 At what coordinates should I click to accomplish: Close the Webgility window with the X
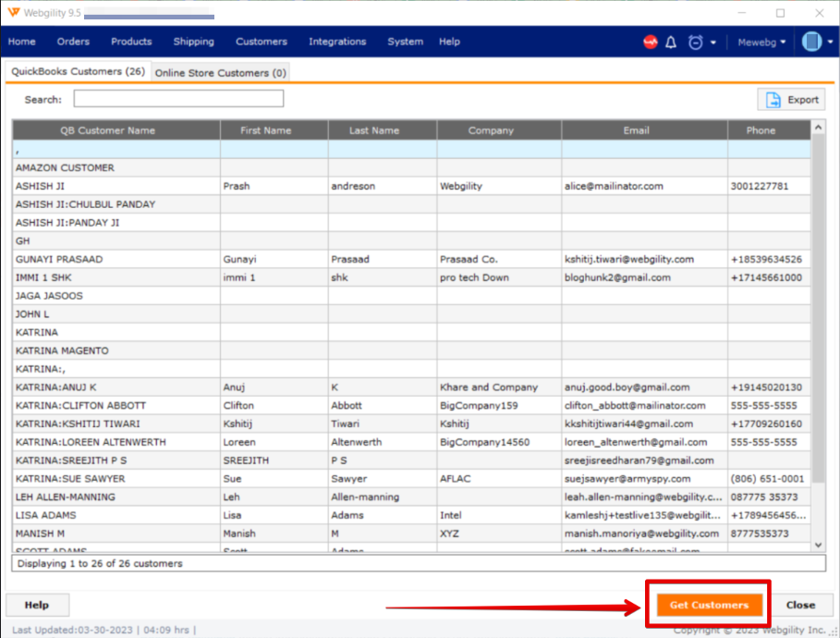point(820,13)
